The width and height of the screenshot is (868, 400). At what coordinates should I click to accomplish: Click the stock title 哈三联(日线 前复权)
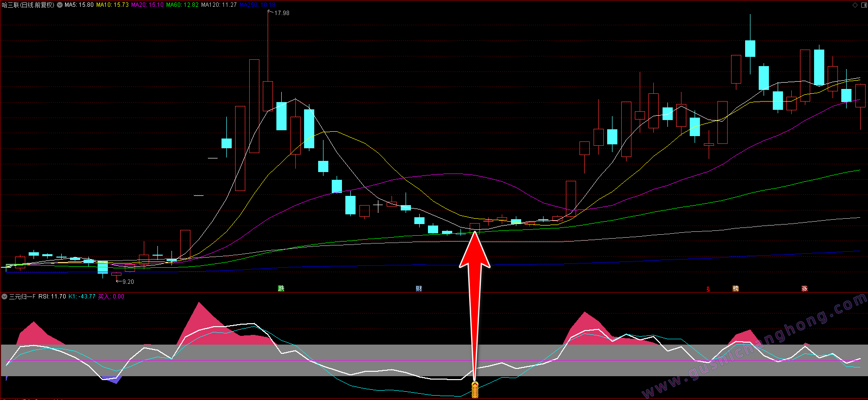click(28, 5)
